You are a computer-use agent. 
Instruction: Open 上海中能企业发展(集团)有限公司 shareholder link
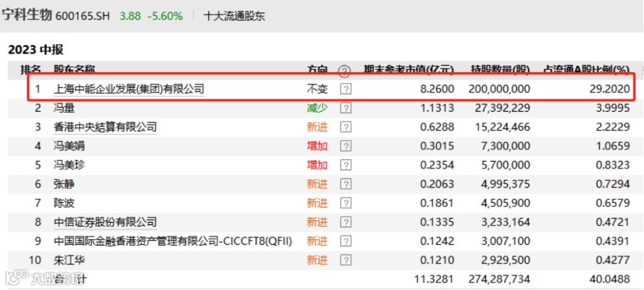129,89
